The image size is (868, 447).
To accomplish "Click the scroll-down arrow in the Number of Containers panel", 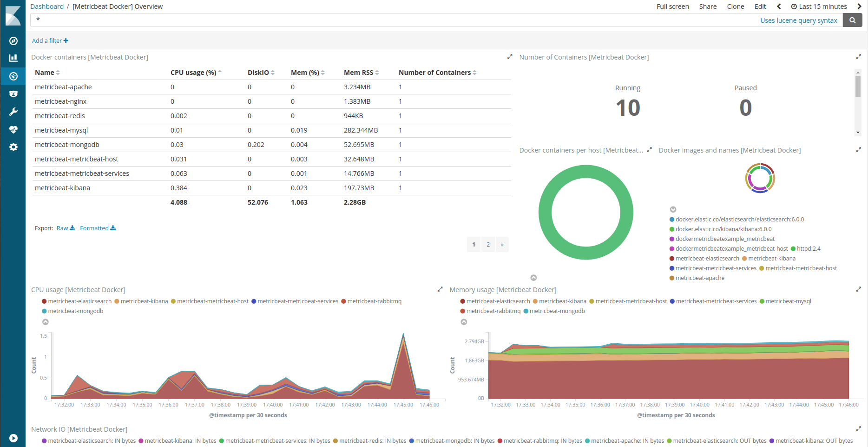I will click(x=858, y=133).
